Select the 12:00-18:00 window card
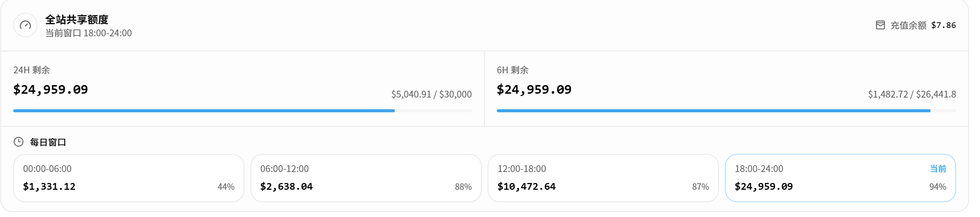Screen dimensions: 980x217 [603, 178]
